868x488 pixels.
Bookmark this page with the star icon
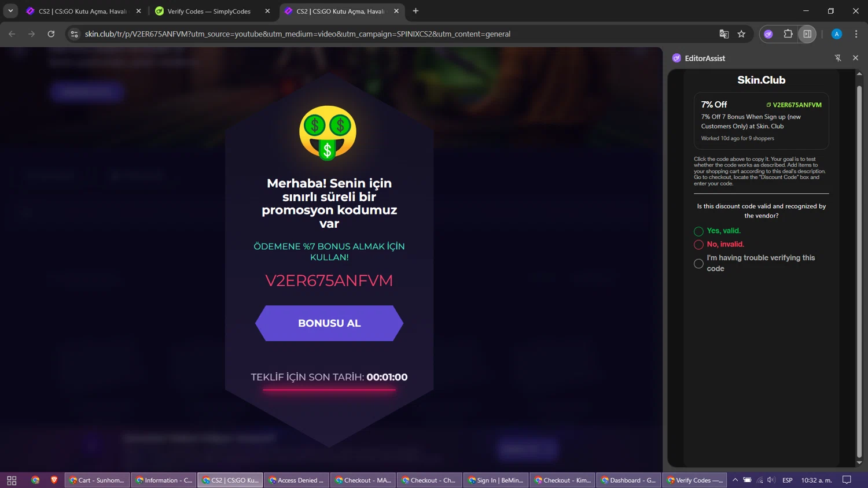741,34
